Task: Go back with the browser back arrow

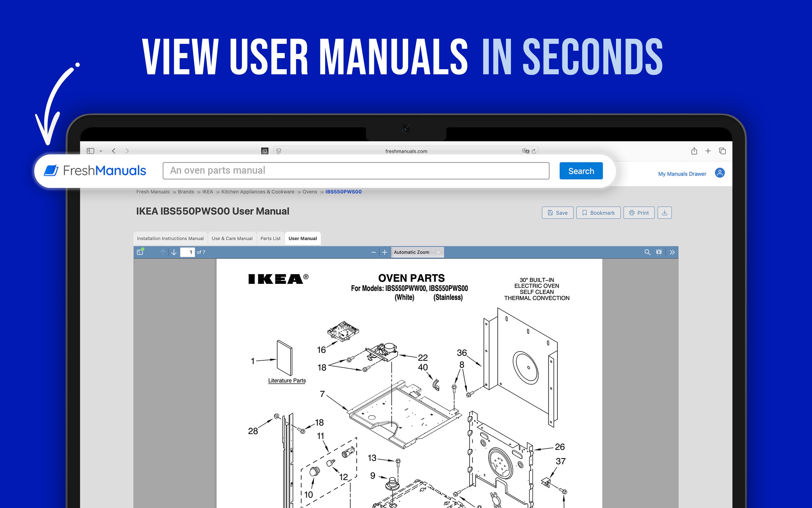Action: [114, 151]
